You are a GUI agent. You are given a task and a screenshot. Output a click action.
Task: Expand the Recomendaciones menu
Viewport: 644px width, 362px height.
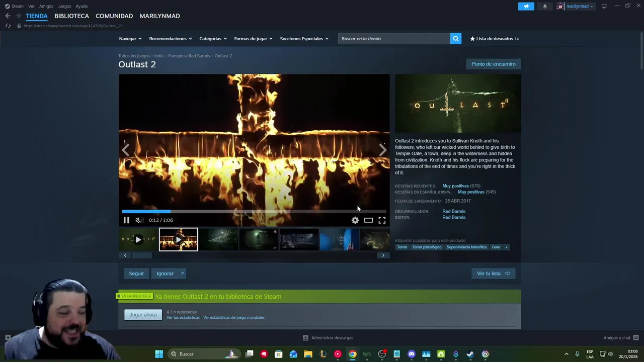[x=171, y=39]
